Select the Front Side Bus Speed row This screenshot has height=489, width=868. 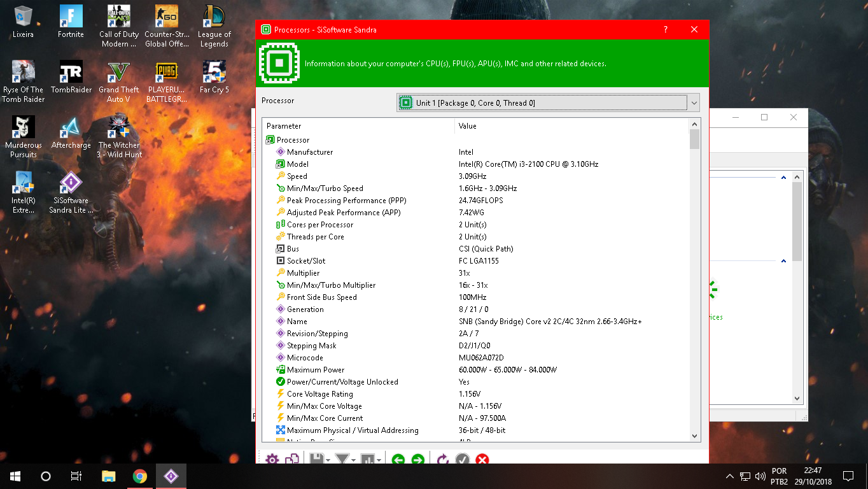[x=476, y=297]
